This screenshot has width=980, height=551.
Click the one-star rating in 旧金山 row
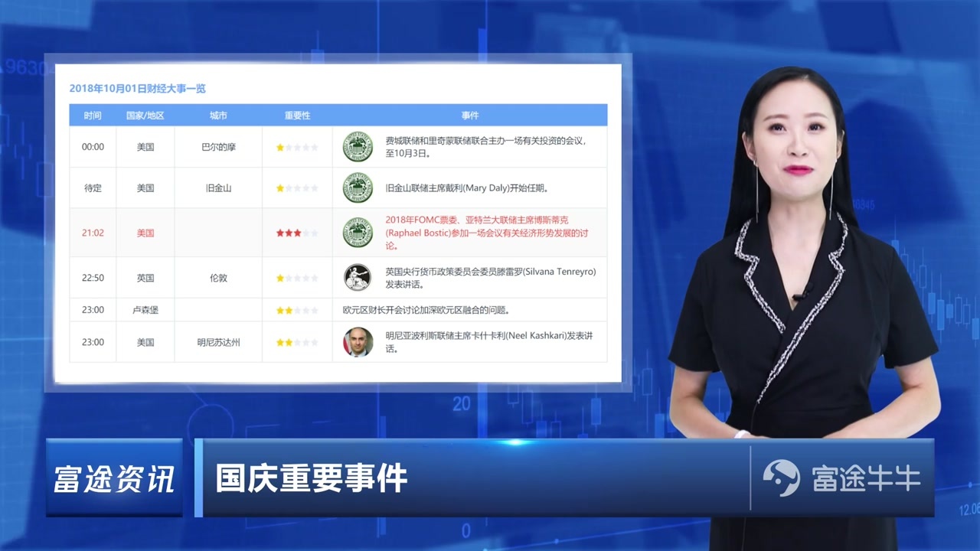[x=297, y=187]
